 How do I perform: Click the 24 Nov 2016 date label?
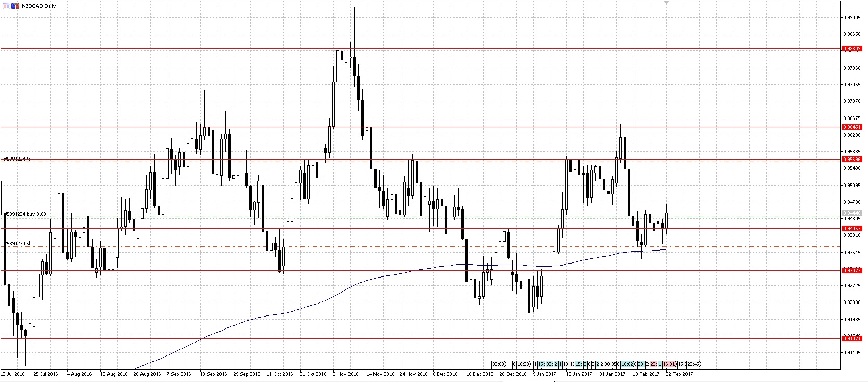tap(413, 374)
